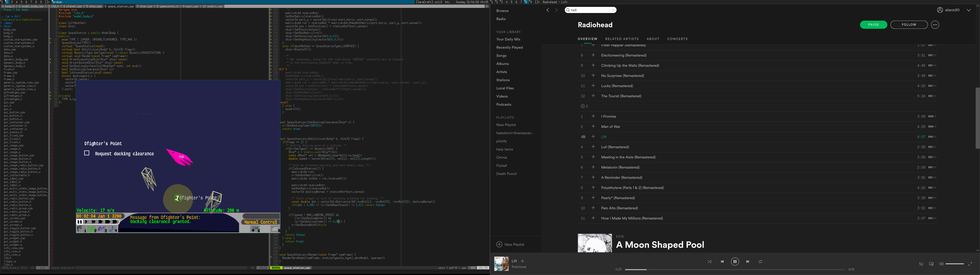Viewport: 980px width, 275px height.
Task: Skip to the next track
Action: pos(748,262)
